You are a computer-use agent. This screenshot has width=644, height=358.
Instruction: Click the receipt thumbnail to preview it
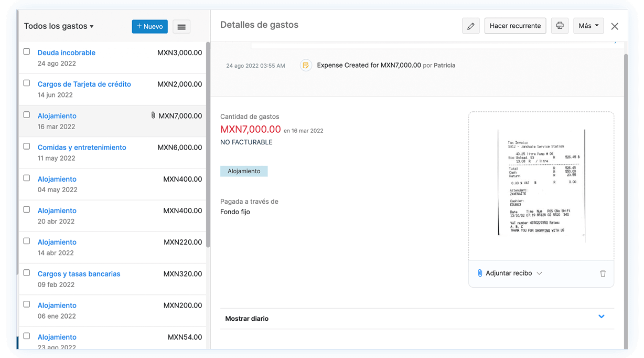(541, 185)
